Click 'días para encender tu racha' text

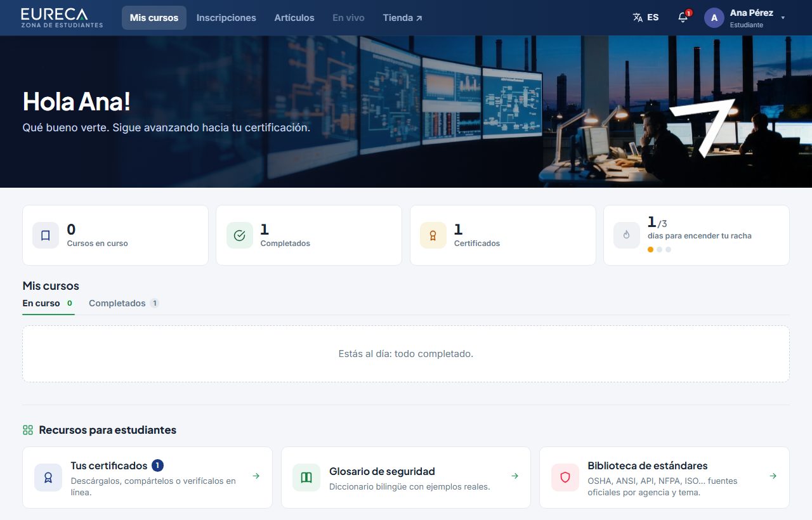(699, 236)
